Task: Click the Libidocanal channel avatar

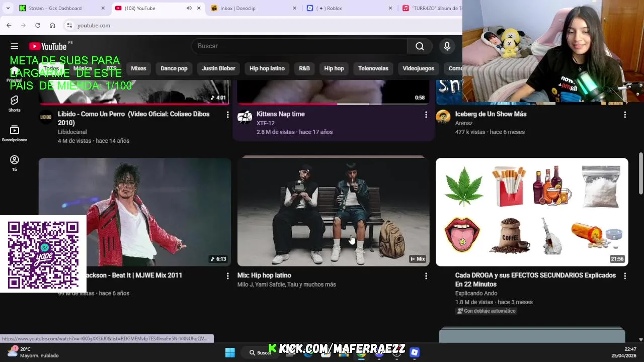Action: [x=46, y=117]
